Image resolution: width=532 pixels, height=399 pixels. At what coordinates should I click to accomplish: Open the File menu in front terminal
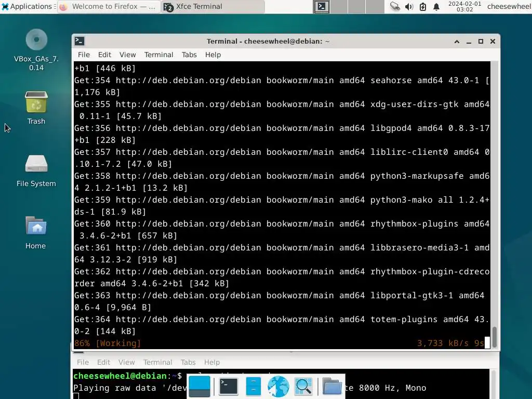tap(84, 55)
